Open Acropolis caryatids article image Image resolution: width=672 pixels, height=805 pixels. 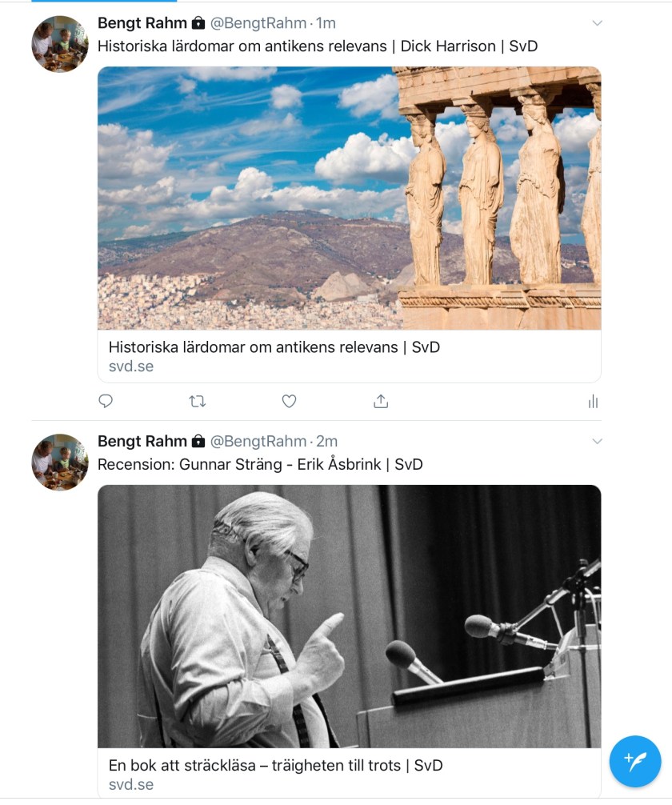(x=349, y=198)
